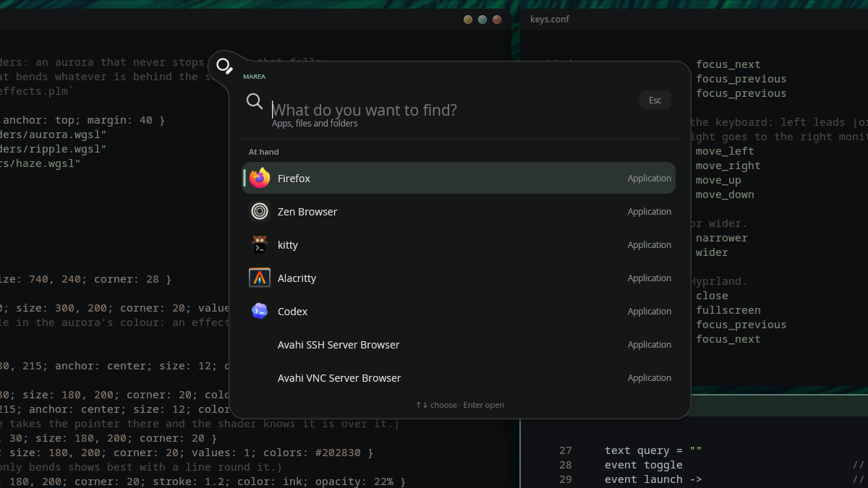The height and width of the screenshot is (488, 868).
Task: Click the 'haze.wgsl' line in the left editor
Action: pos(41,163)
